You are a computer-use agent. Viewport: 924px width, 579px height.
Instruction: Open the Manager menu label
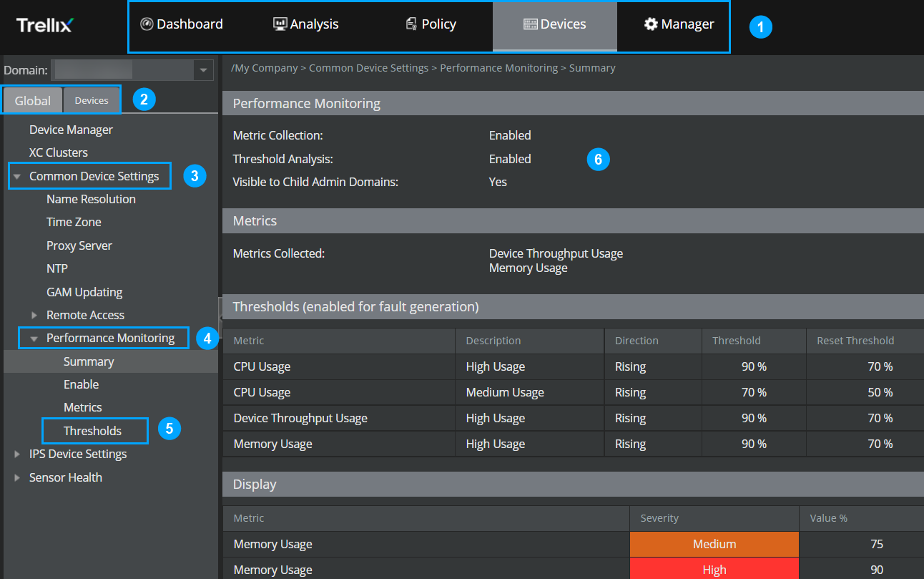pyautogui.click(x=687, y=24)
